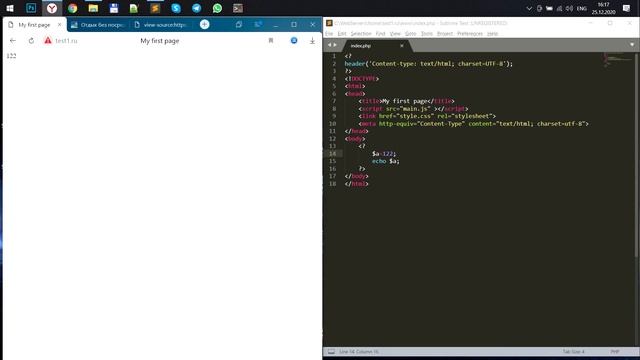Switch the ENG input language indicator
640x360 pixels.
tap(582, 8)
